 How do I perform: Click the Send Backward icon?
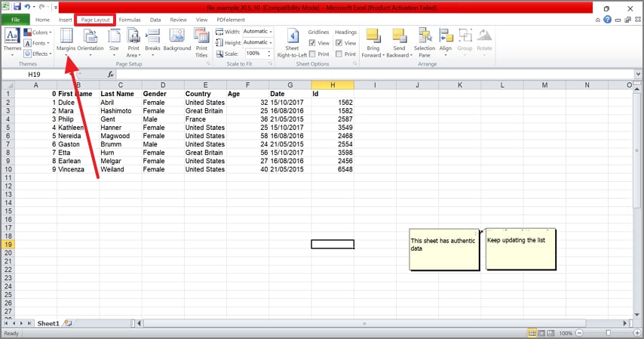[x=399, y=35]
